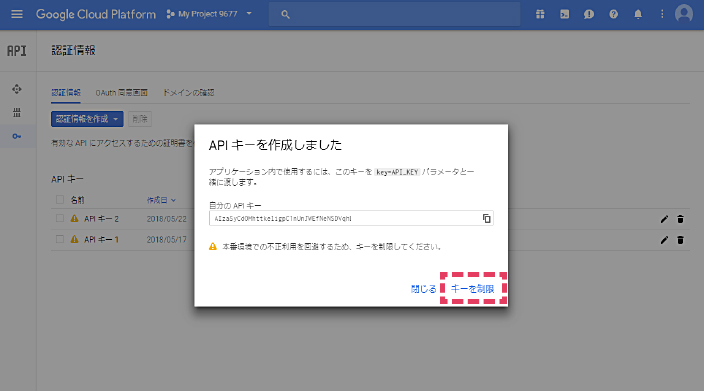704x391 pixels.
Task: Click the API キーを作成しました dialog title
Action: coord(275,145)
